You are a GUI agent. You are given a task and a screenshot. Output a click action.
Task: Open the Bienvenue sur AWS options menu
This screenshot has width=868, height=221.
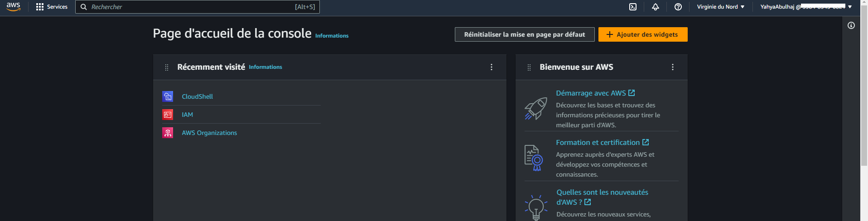pos(673,67)
